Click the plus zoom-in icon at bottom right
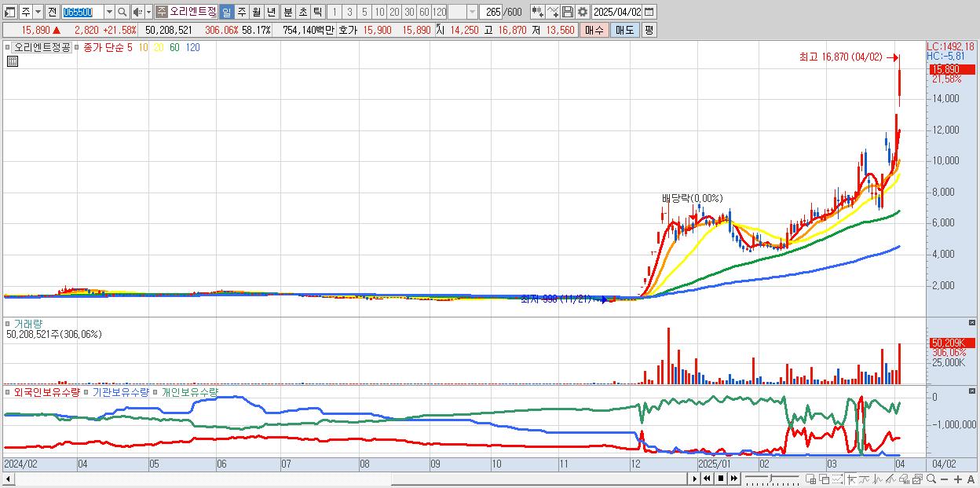Viewport: 980px width, 488px height. click(957, 479)
